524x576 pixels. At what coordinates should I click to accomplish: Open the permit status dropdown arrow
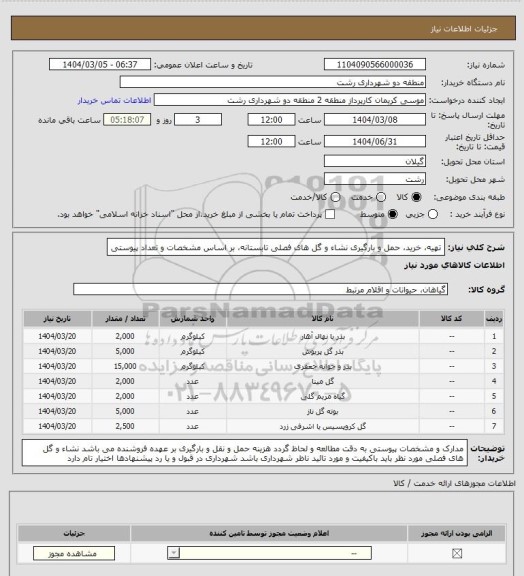coord(174,553)
